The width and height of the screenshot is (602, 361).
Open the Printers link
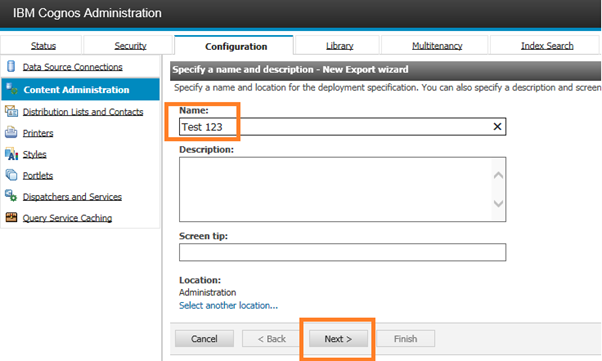click(38, 133)
